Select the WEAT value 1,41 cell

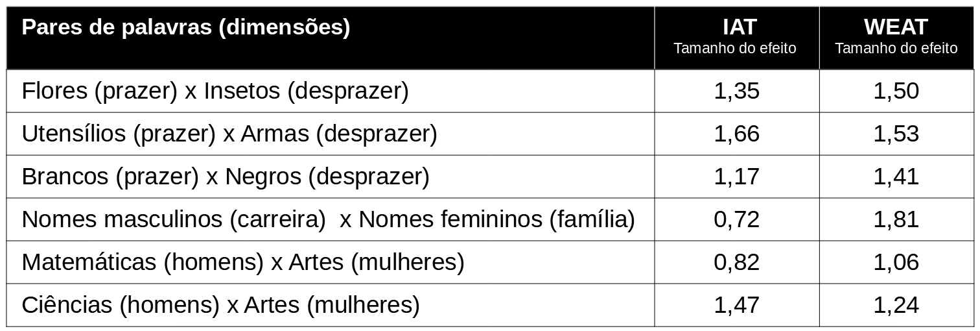(x=896, y=177)
